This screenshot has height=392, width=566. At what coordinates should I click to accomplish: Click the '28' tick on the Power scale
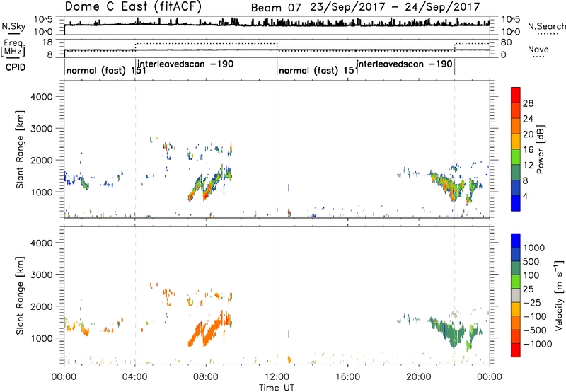tap(528, 104)
